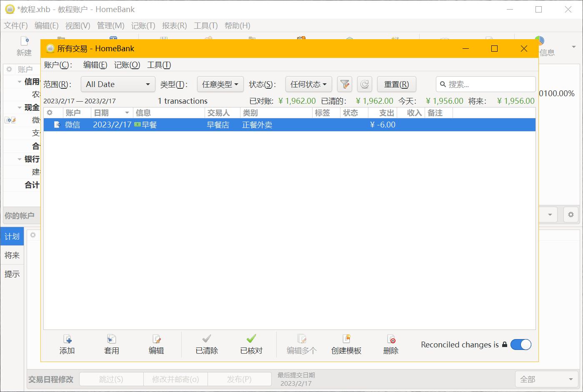583x392 pixels.
Task: Click the gear button at the right edge of the main window
Action: pyautogui.click(x=571, y=215)
